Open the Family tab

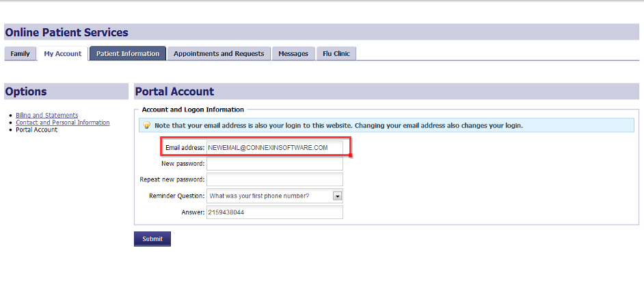[20, 53]
